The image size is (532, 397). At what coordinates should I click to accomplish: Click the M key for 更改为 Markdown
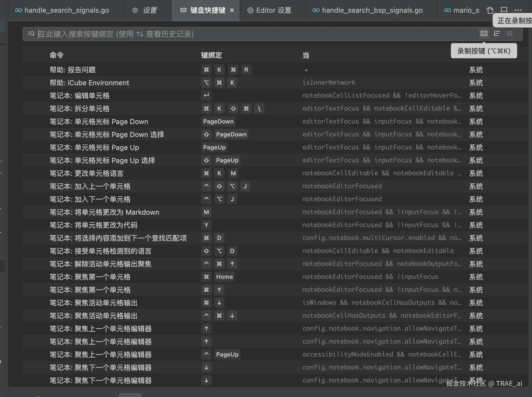[206, 212]
